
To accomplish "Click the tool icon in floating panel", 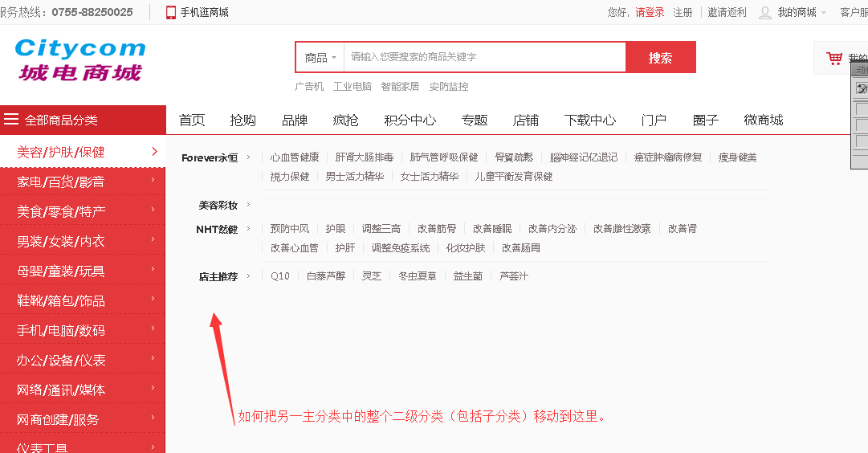I will point(862,88).
